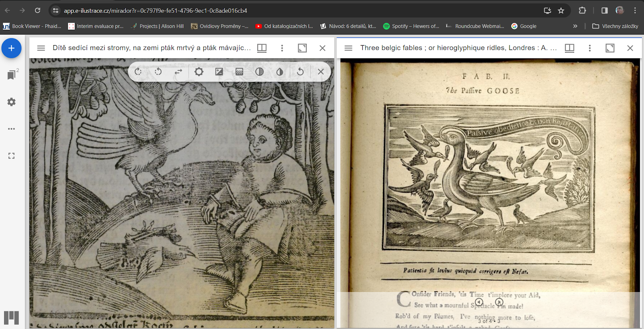Click the right window title 'Three belgic fables'

click(x=458, y=48)
